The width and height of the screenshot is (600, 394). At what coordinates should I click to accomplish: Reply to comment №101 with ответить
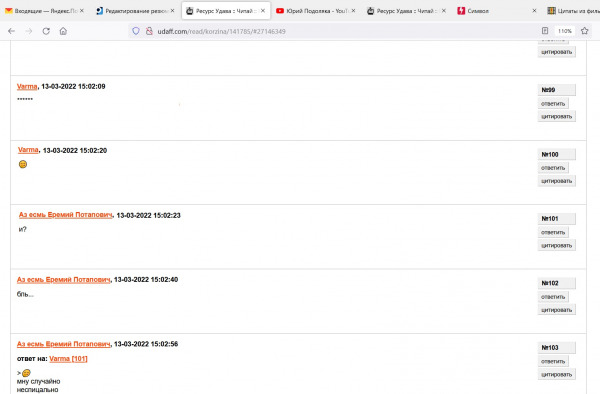pos(553,232)
